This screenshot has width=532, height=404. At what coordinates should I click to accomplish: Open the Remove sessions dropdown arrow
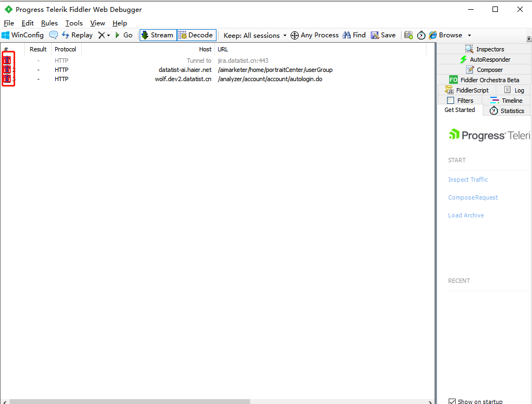click(x=109, y=35)
